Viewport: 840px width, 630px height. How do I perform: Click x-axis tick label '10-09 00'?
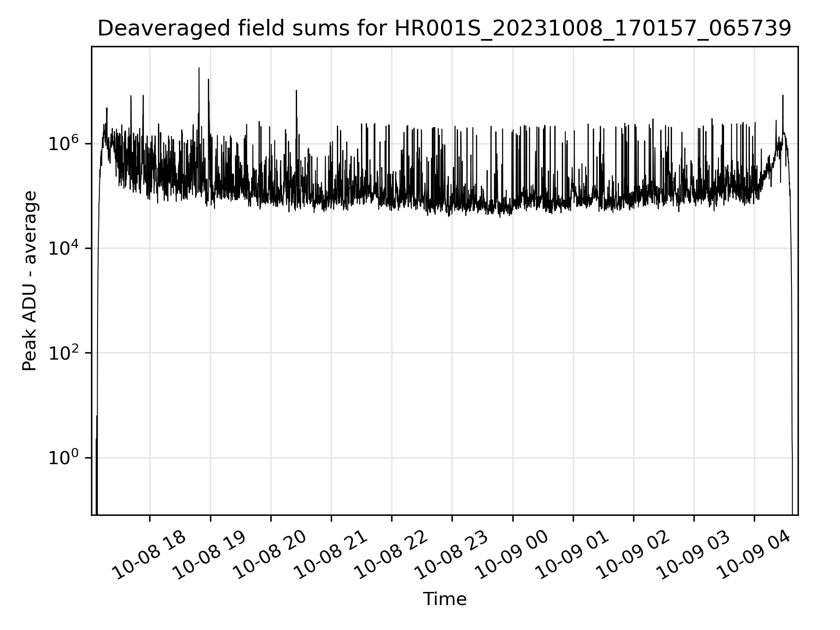(x=511, y=555)
